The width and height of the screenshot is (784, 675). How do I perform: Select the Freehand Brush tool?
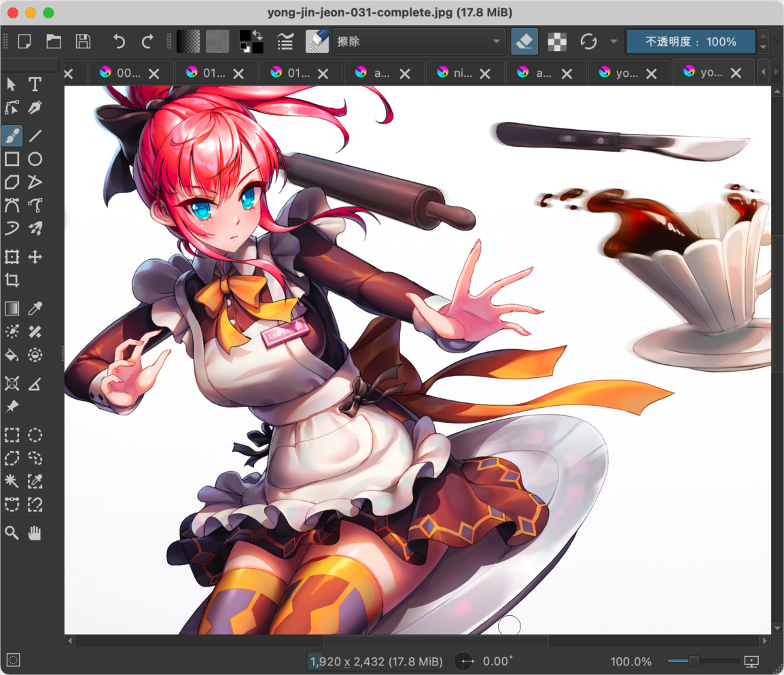click(12, 135)
